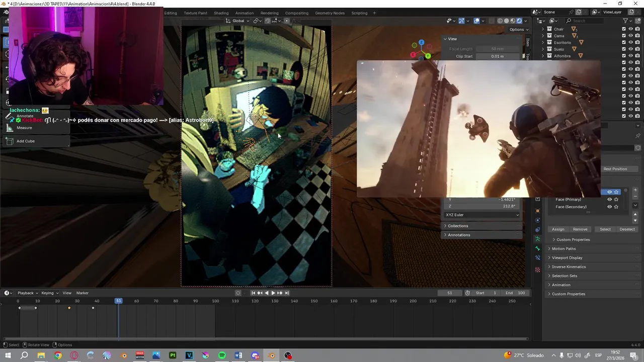Toggle Suelo collection exclude checkbox
Screen dimensions: 644x362
624,49
